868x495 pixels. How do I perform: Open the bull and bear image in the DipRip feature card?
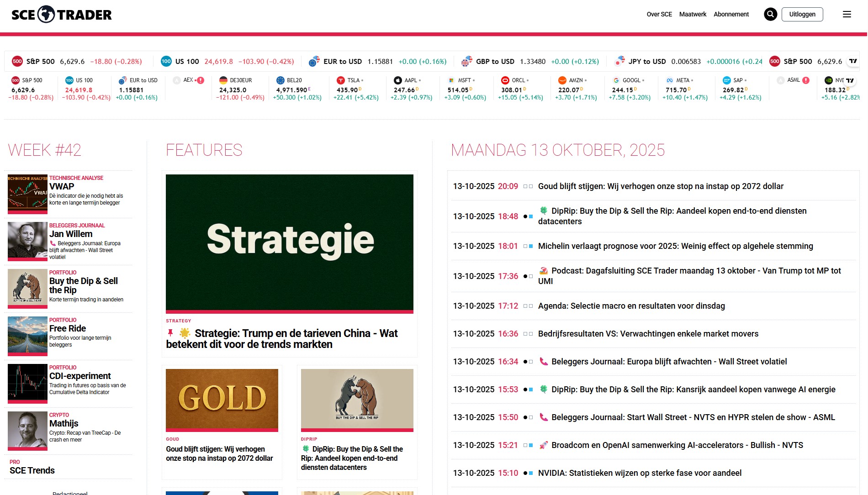point(357,400)
